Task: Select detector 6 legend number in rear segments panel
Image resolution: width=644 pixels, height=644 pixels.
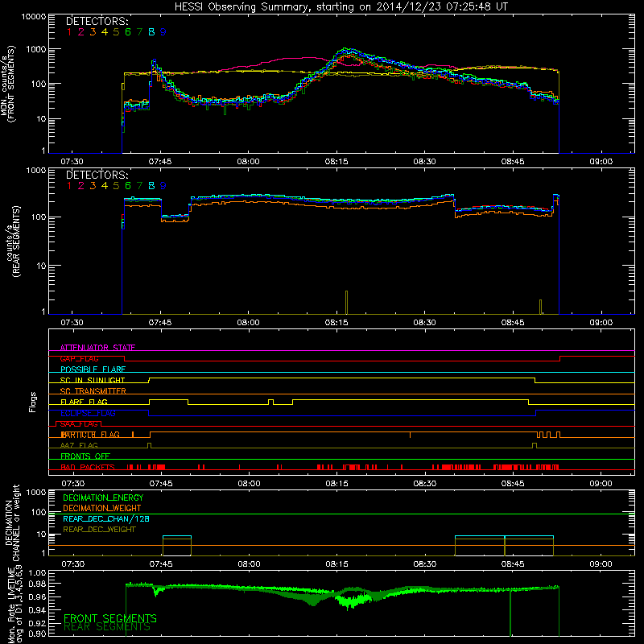Action: tap(128, 186)
